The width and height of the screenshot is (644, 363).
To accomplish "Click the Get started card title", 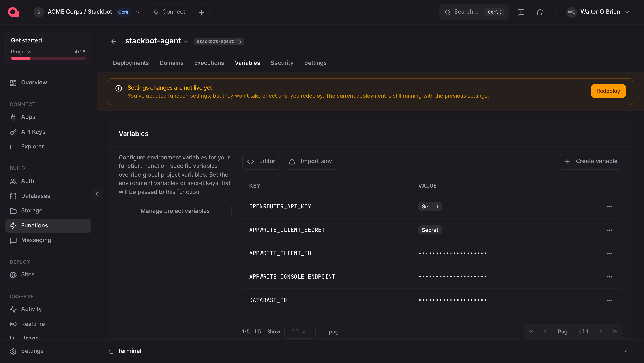I will [26, 41].
